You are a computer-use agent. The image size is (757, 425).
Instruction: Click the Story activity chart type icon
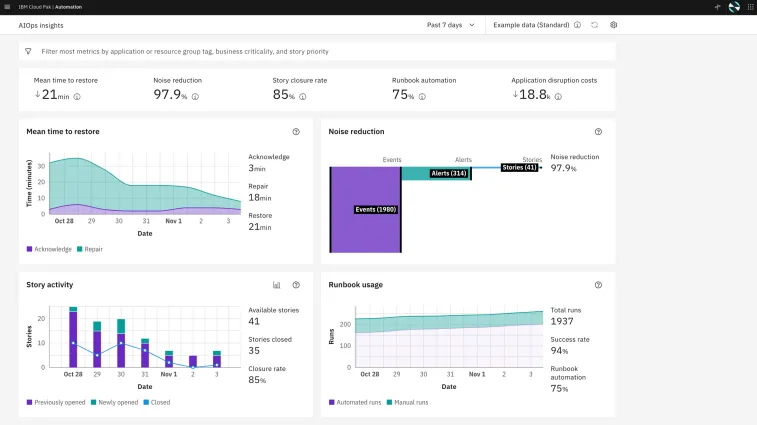click(x=277, y=285)
